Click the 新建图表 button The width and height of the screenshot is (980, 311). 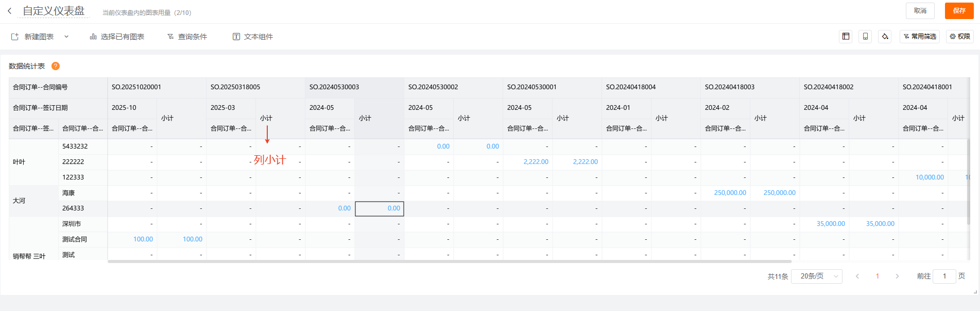pos(33,37)
